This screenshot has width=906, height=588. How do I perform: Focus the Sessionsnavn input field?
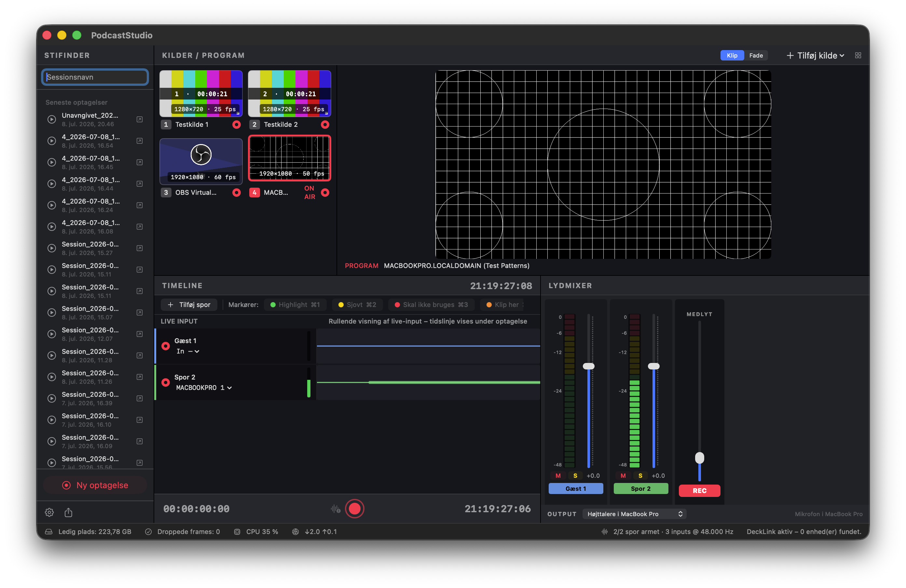click(x=95, y=77)
